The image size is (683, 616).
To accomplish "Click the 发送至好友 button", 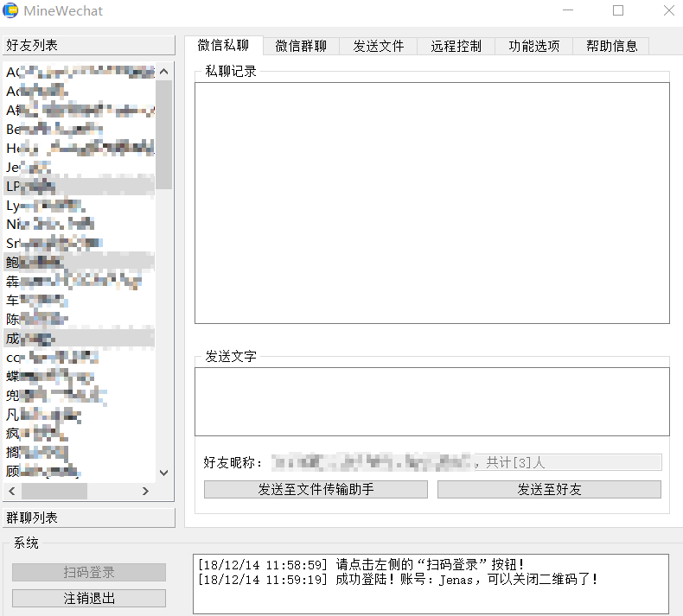I will (x=549, y=489).
